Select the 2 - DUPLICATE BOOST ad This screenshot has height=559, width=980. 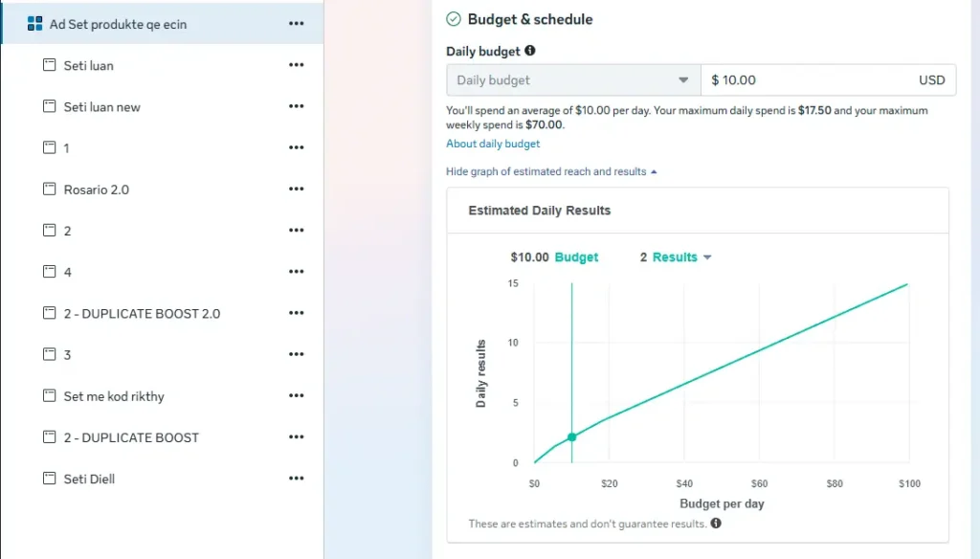[131, 437]
